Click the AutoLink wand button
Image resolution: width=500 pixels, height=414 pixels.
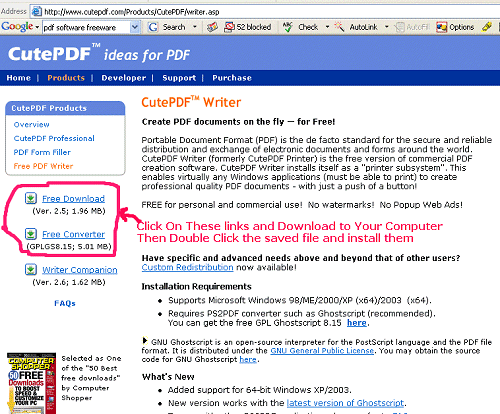click(356, 27)
